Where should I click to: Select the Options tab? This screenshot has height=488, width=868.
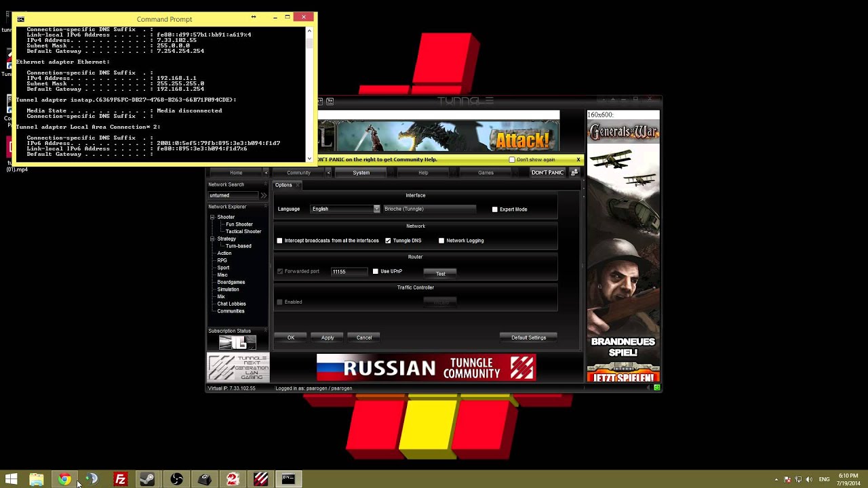coord(283,185)
